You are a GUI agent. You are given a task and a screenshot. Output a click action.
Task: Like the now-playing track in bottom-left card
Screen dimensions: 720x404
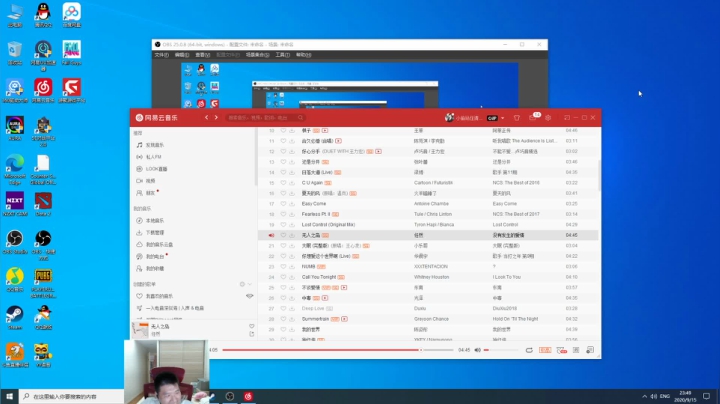coord(252,326)
